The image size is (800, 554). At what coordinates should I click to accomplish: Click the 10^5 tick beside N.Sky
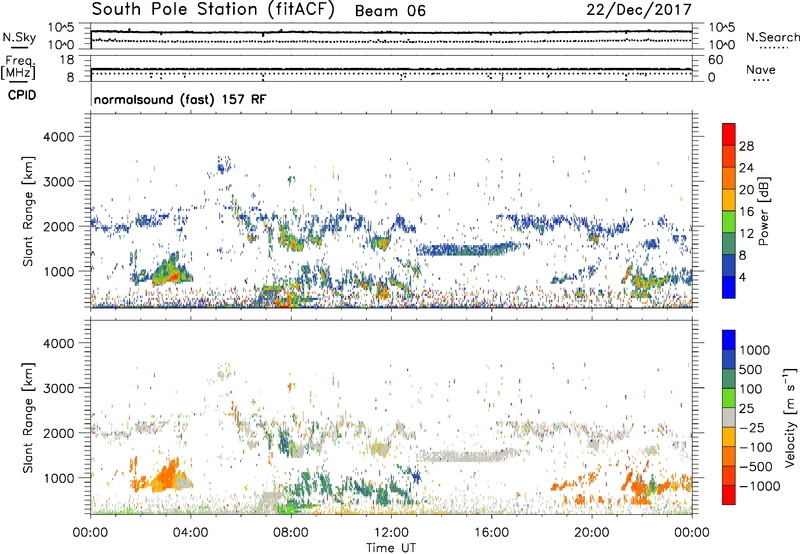click(x=61, y=28)
